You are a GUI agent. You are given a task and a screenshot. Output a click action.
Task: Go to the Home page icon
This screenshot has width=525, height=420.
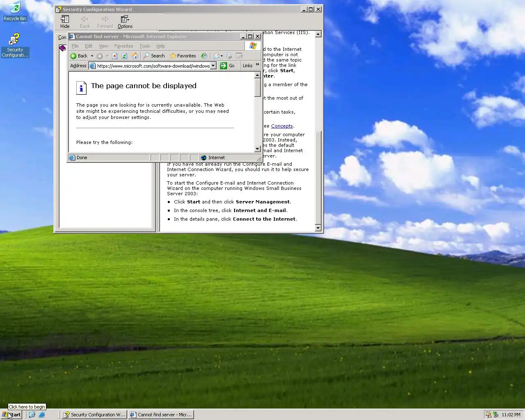pyautogui.click(x=134, y=56)
